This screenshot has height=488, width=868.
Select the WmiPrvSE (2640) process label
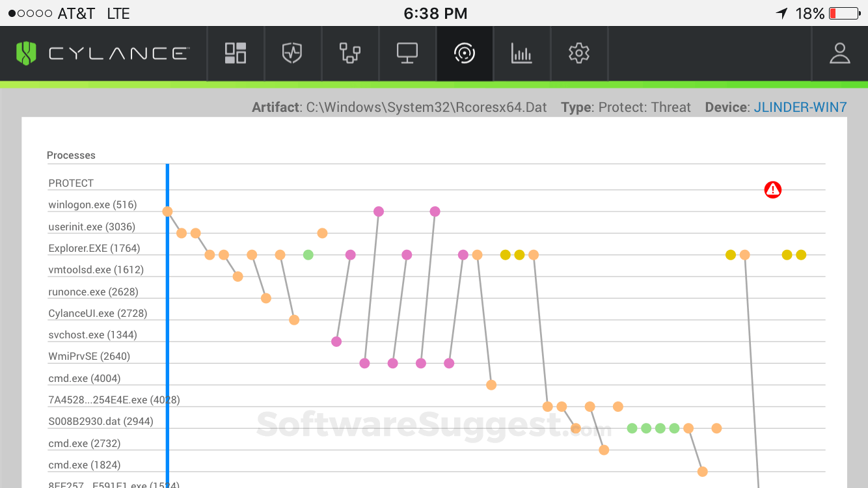click(x=89, y=357)
